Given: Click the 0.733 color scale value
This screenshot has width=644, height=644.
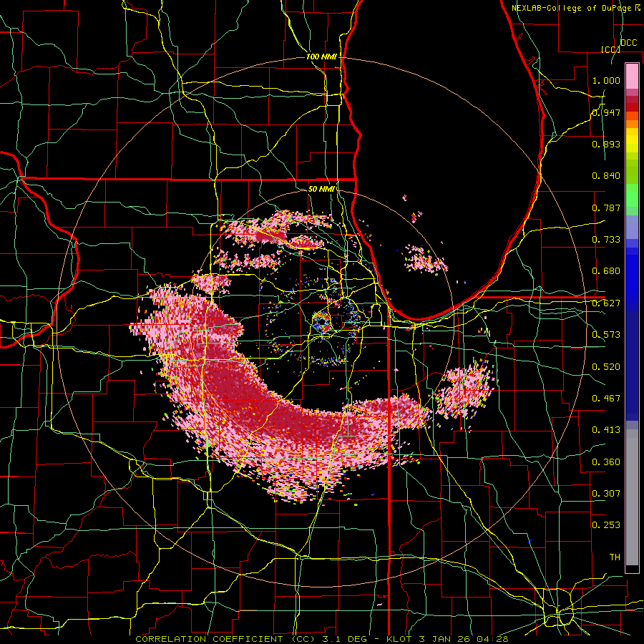Looking at the screenshot, I should 606,240.
